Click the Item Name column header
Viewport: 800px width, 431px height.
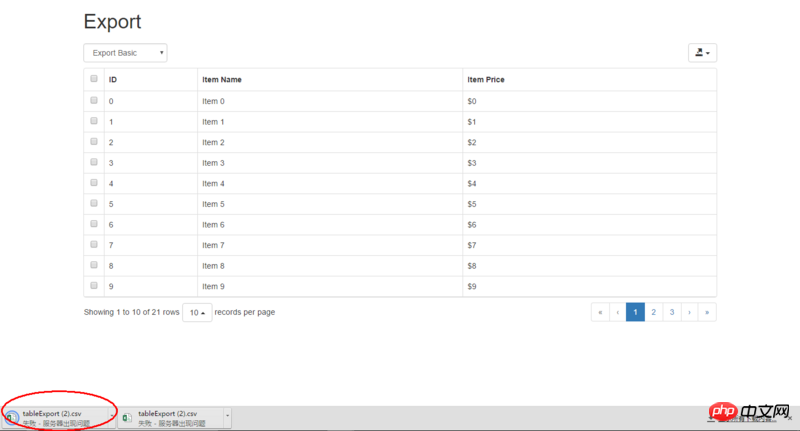click(330, 80)
